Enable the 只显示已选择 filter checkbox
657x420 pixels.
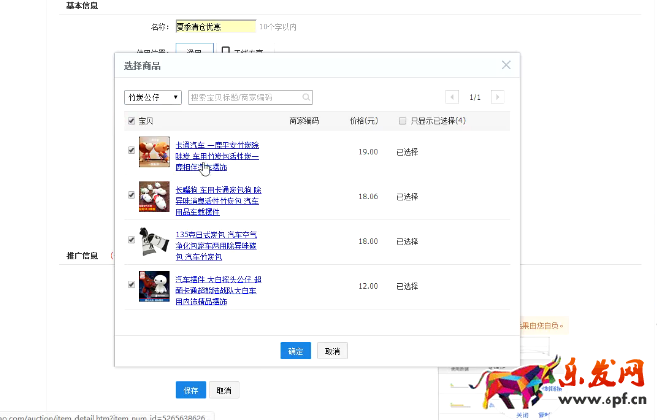pyautogui.click(x=402, y=121)
